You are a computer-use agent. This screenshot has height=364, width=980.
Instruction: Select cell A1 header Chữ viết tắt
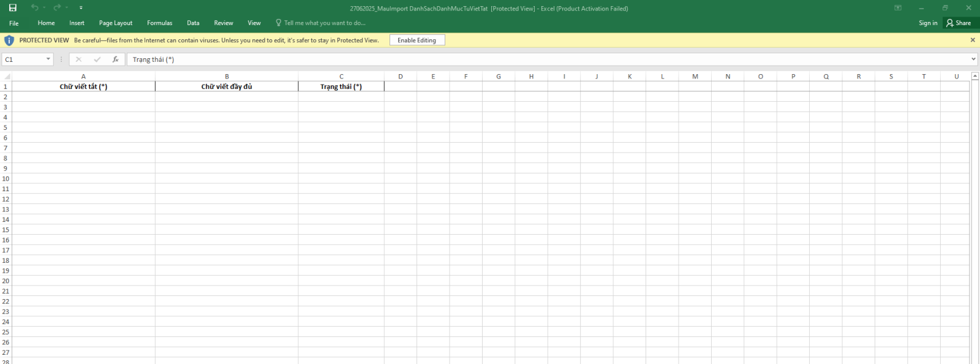(x=83, y=86)
